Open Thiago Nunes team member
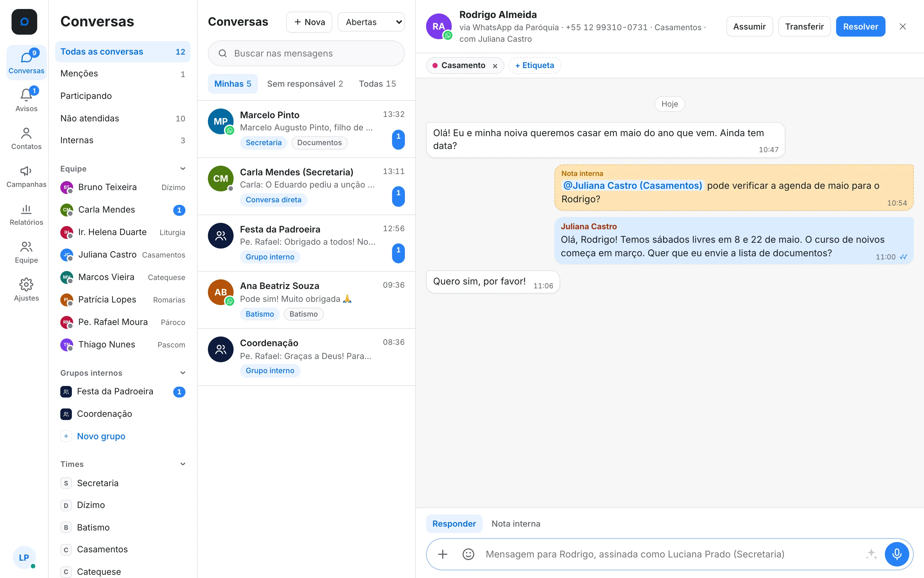 tap(123, 345)
